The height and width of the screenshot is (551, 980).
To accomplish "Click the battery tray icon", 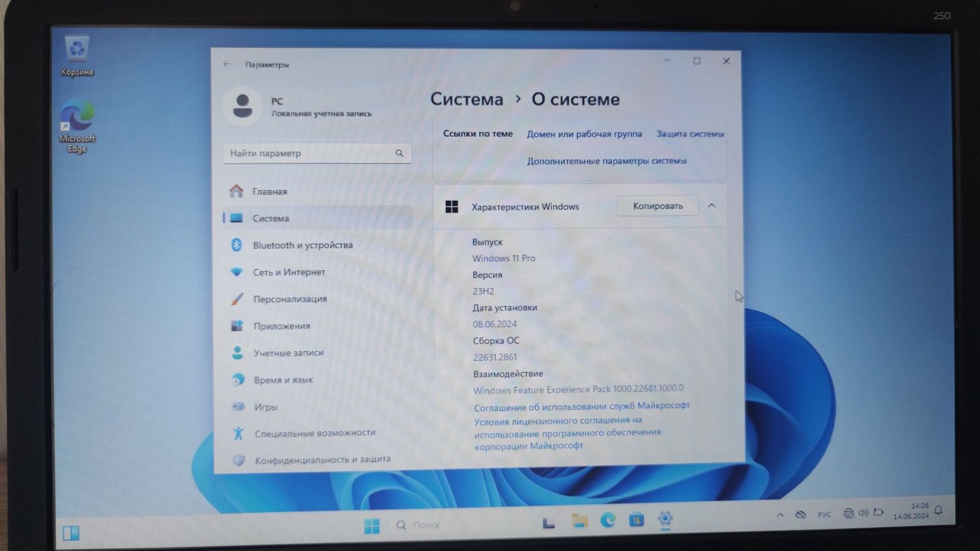I will (x=878, y=512).
